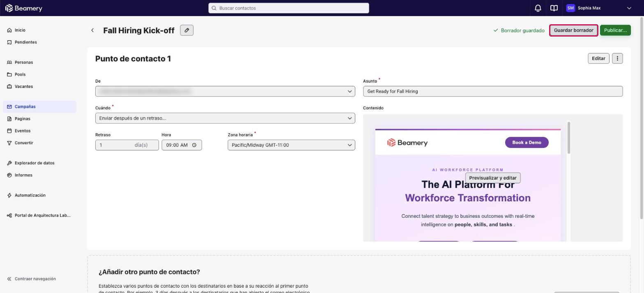The image size is (644, 293).
Task: Open the time picker clock icon
Action: (194, 145)
